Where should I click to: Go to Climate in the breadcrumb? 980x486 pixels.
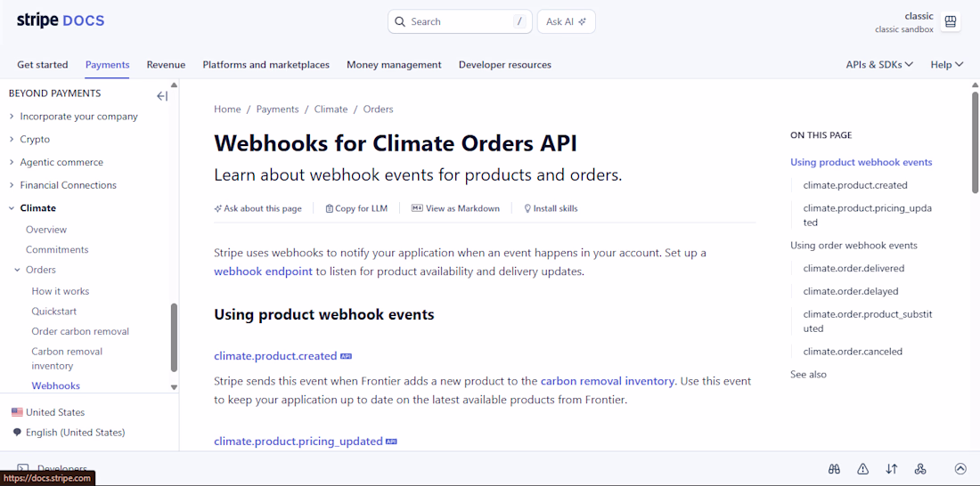click(x=331, y=109)
